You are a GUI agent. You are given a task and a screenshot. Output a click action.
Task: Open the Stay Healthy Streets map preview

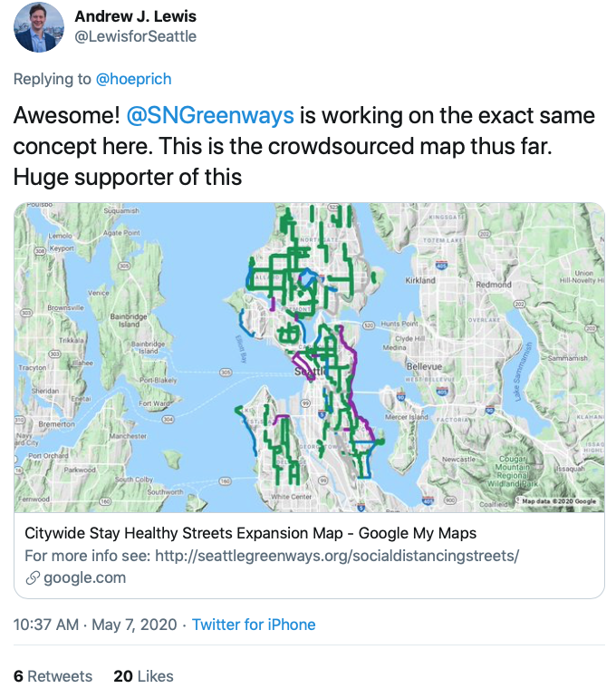click(x=309, y=357)
